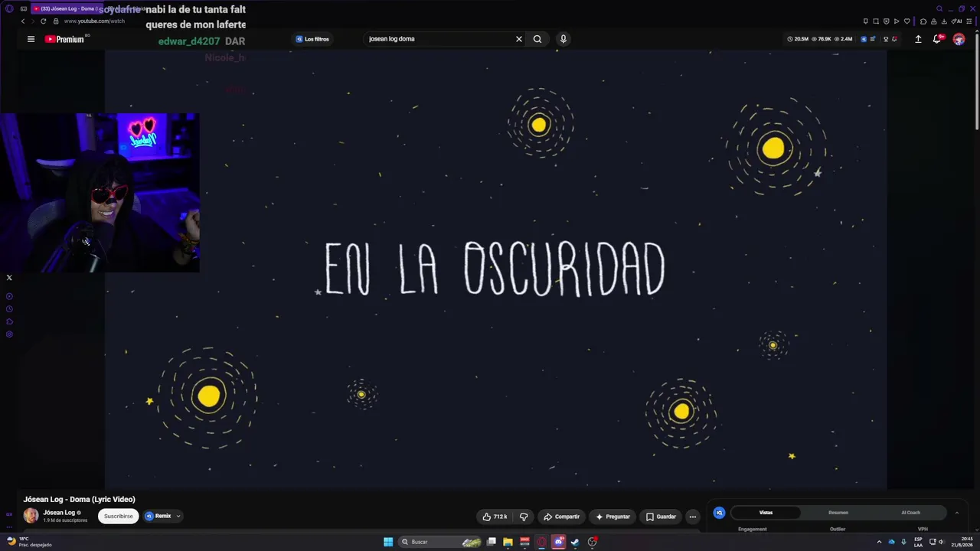Click the video title 'Jósean Log - Doma (Lyric Video)'
The image size is (980, 551).
pyautogui.click(x=79, y=500)
